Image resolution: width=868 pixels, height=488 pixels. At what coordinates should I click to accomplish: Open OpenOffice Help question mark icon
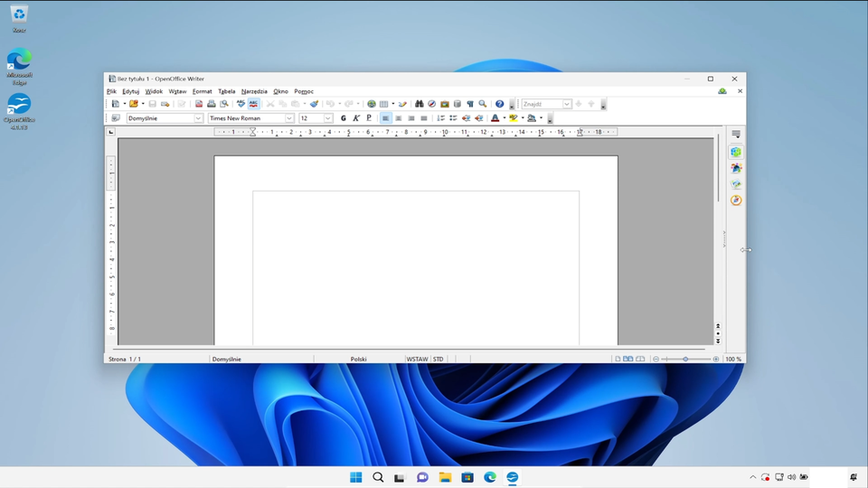(x=499, y=104)
